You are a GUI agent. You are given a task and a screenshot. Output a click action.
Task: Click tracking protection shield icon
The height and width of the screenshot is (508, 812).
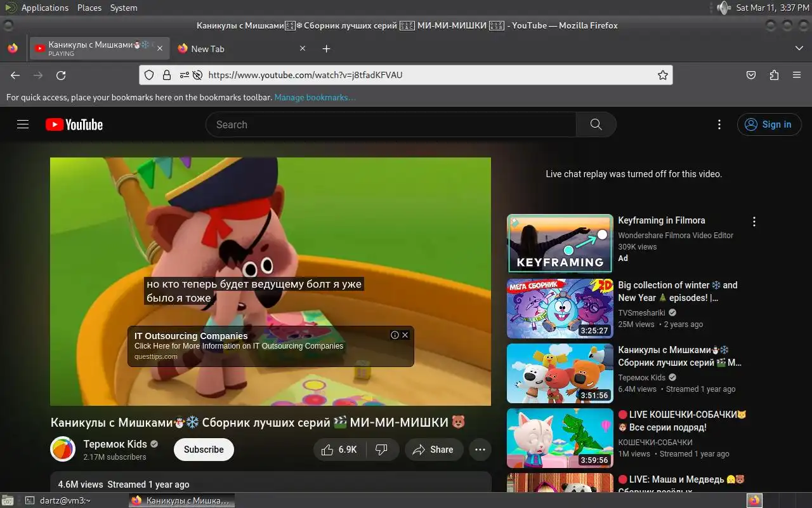[149, 75]
